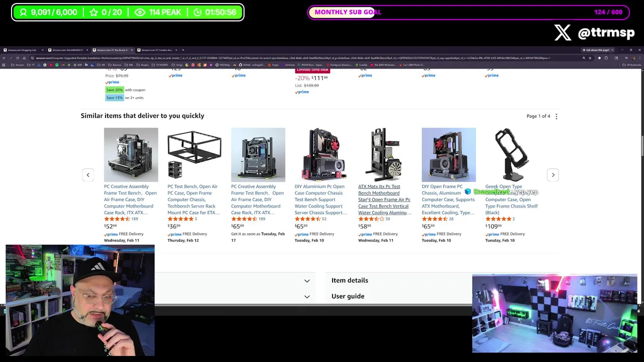Screen dimensions: 644x362
Task: Open the $52.89 PC Creative Assembly Frame image
Action: (131, 155)
